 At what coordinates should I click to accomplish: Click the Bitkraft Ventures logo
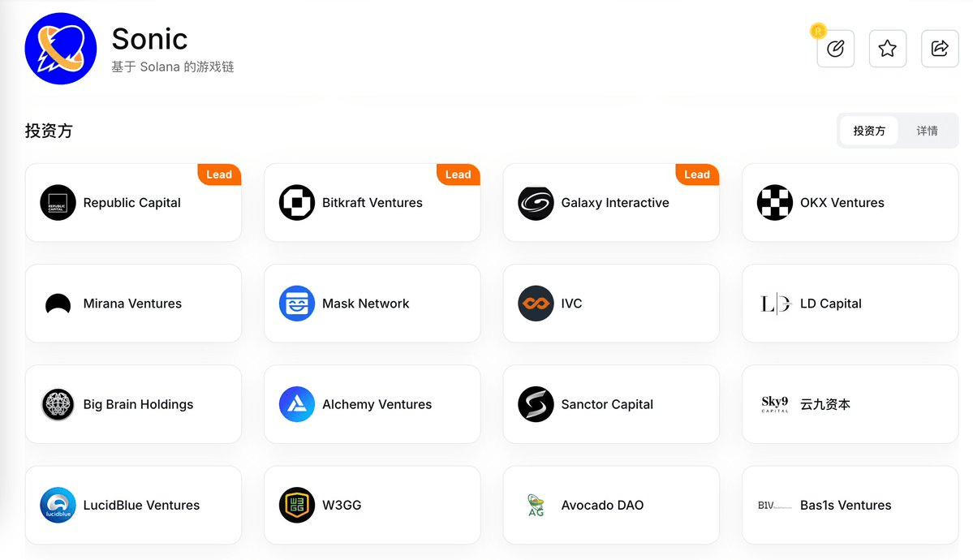[x=297, y=202]
